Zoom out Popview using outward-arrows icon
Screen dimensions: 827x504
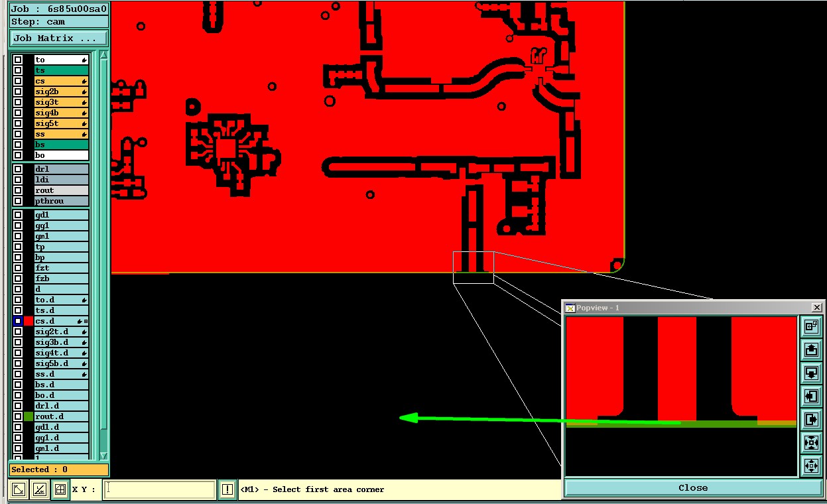[810, 466]
